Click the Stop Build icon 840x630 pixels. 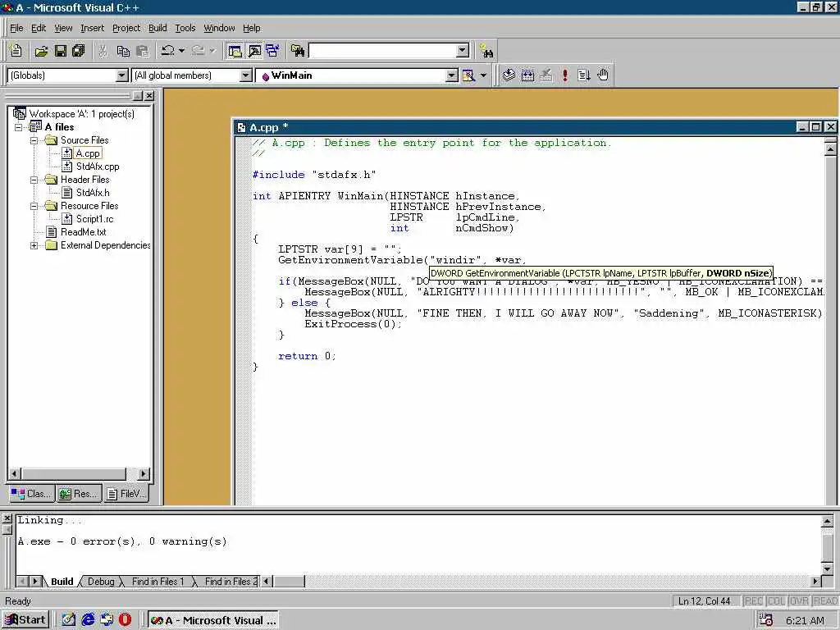click(546, 75)
